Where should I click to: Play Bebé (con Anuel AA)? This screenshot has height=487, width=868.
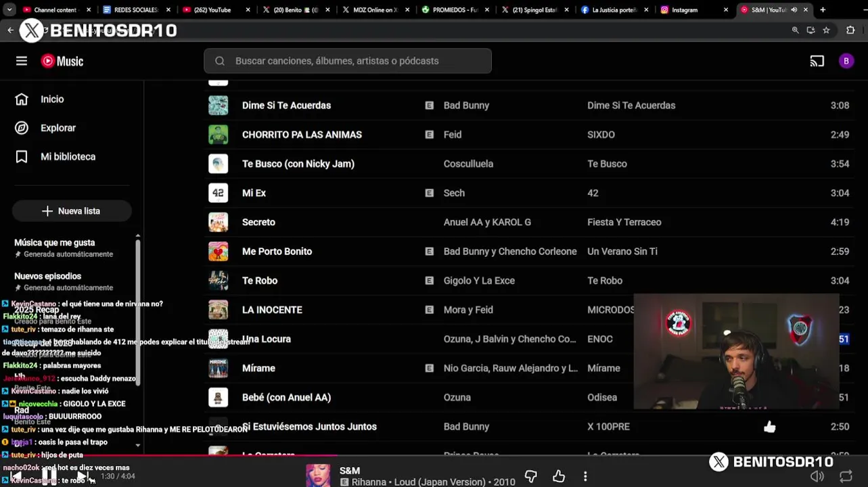[286, 397]
